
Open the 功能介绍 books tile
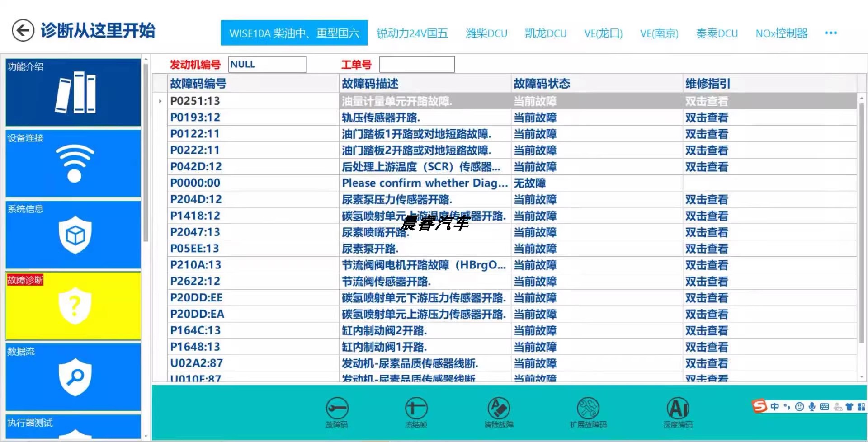(73, 92)
